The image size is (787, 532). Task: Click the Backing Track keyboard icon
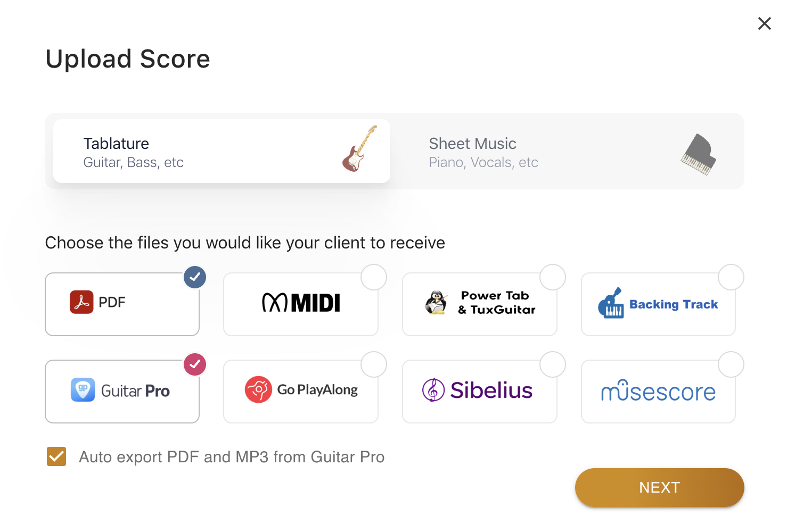click(x=611, y=304)
